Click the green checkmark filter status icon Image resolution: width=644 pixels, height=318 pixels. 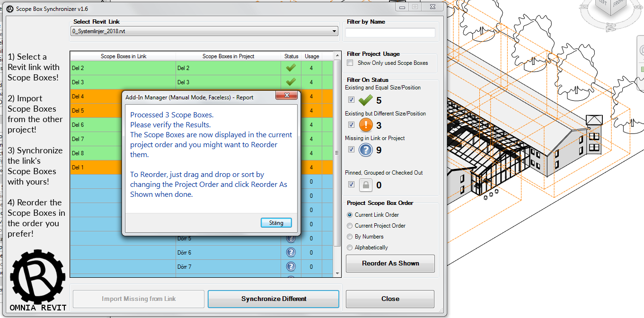(x=365, y=99)
